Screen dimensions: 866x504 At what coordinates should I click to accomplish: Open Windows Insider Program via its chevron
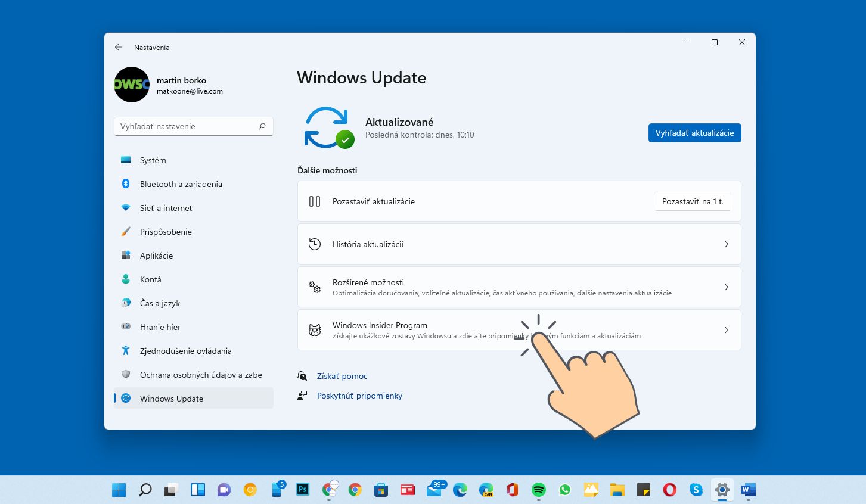726,330
